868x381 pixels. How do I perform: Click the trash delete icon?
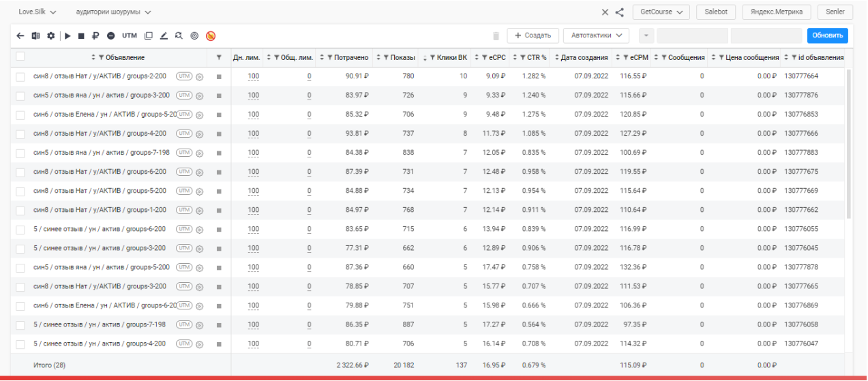(x=496, y=35)
